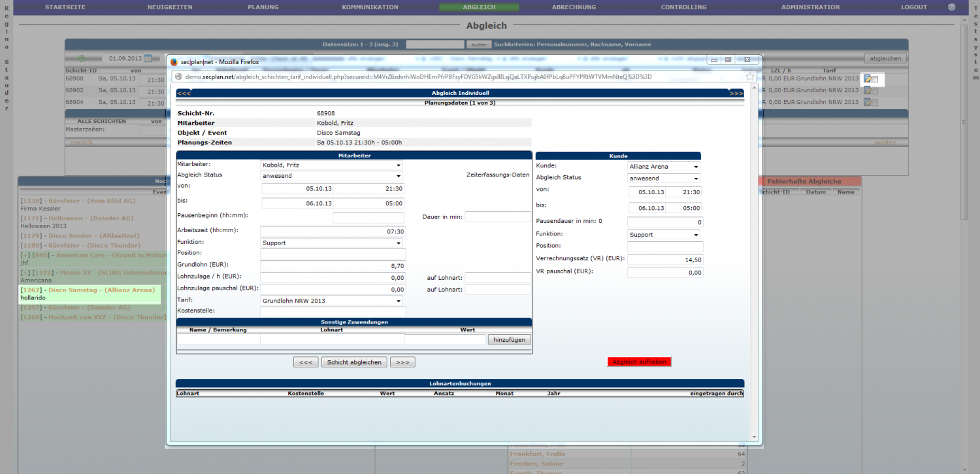Expand the [+] for American Cars entry
The width and height of the screenshot is (980, 474).
tap(25, 255)
